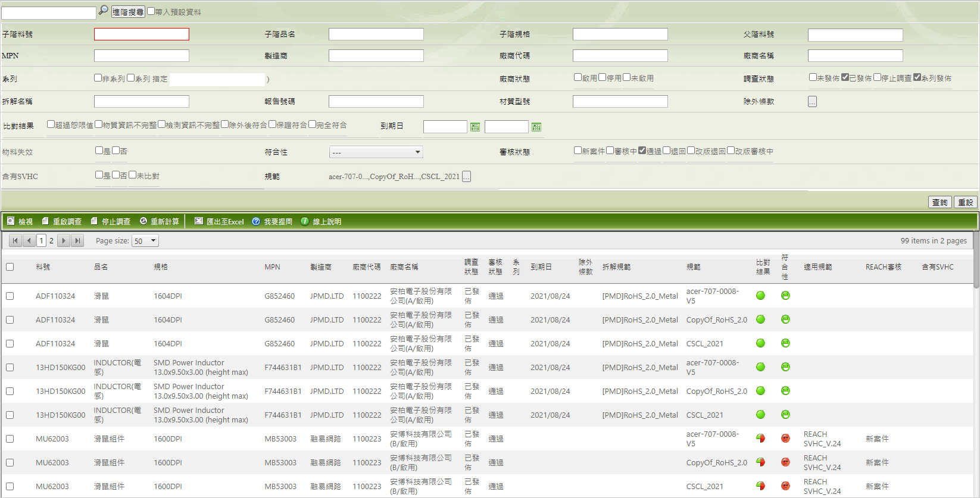Click 匯出至Excel in the toolbar
980x498 pixels.
219,221
